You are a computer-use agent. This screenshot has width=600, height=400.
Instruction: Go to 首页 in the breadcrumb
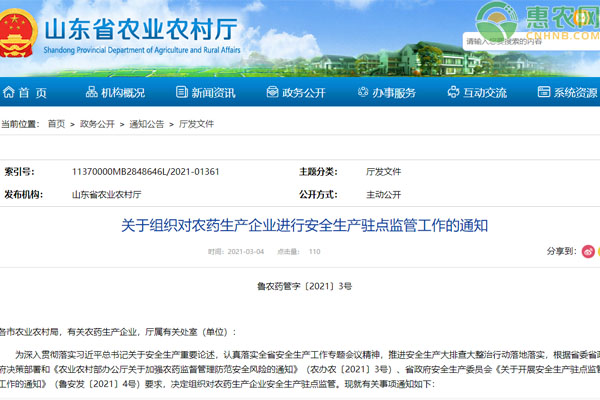56,124
